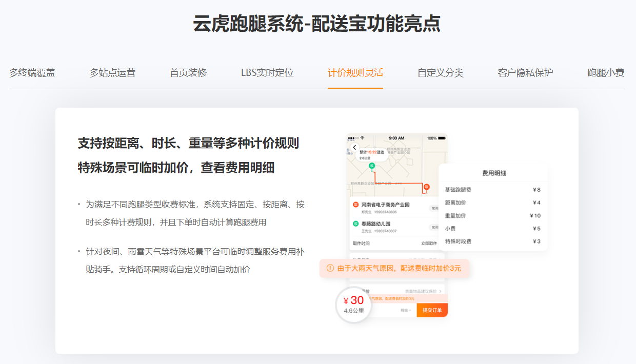
Task: Open the 立即取件 pickup time selector
Action: coord(429,244)
